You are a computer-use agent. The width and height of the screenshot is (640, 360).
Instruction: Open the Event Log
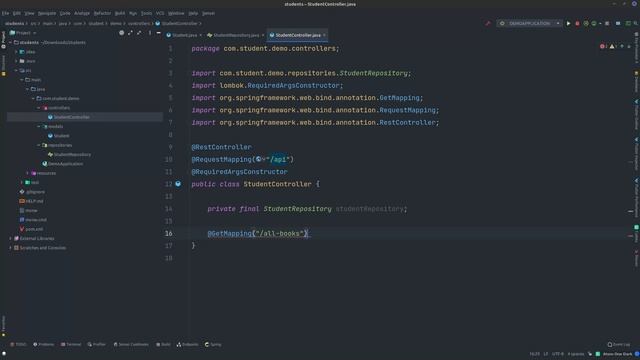(618, 344)
